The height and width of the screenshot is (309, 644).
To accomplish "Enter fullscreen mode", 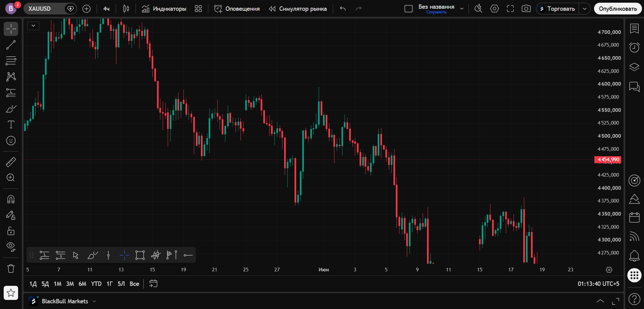I will (x=510, y=9).
